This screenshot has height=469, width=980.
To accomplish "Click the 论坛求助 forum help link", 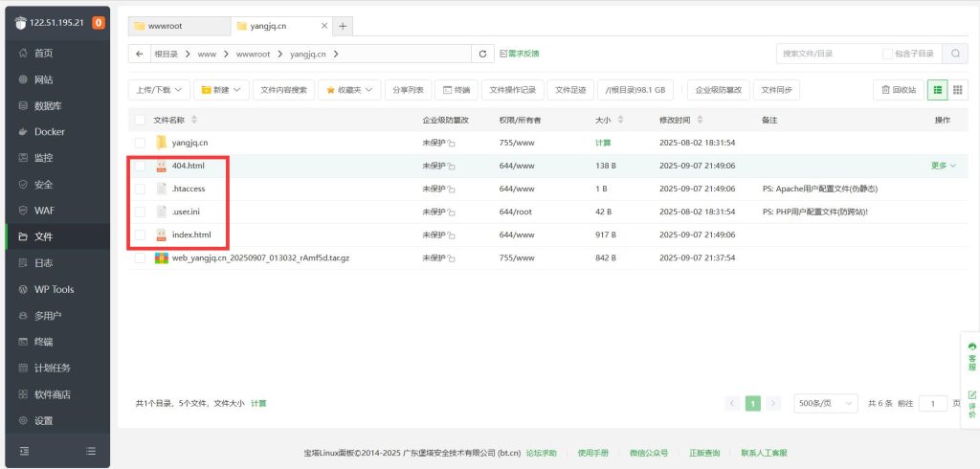I will [x=542, y=453].
